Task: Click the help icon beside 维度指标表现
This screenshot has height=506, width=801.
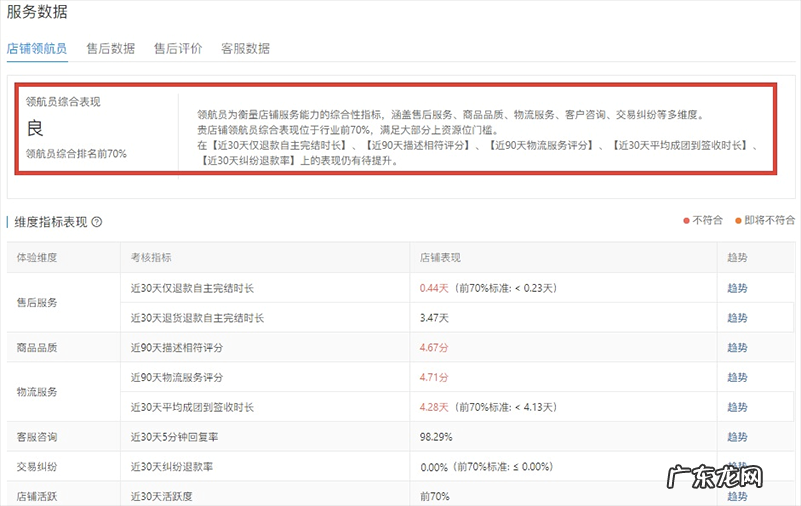Action: (x=97, y=222)
